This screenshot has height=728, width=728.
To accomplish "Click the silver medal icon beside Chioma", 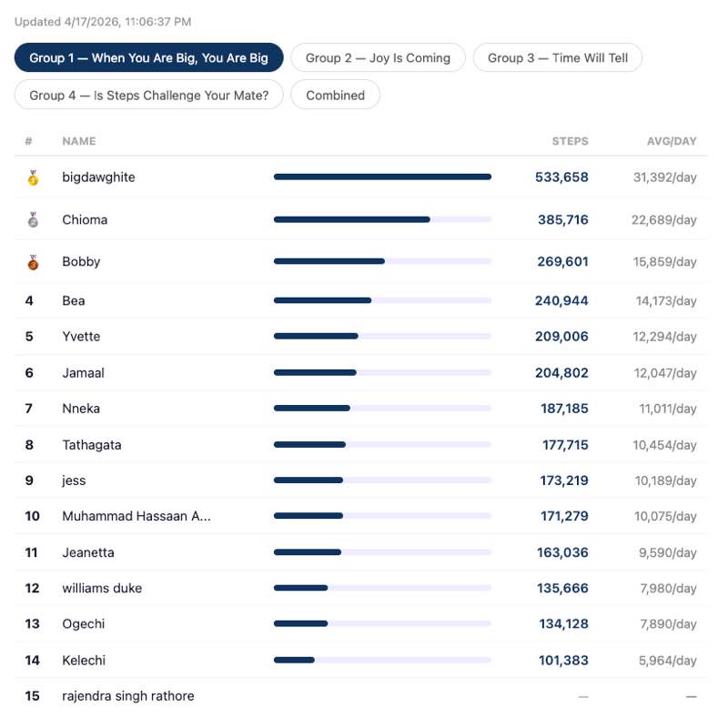I will pos(33,219).
